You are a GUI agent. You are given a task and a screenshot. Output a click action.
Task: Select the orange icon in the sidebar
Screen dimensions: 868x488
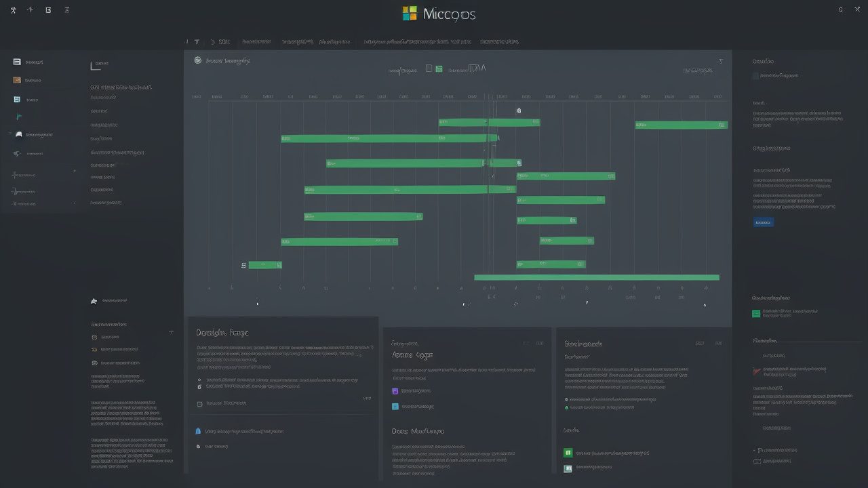click(x=17, y=80)
